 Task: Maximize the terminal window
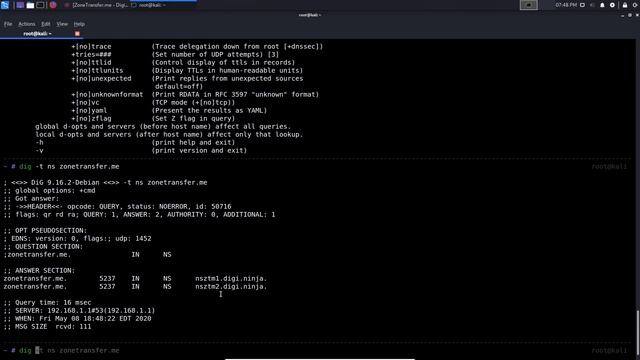click(630, 16)
